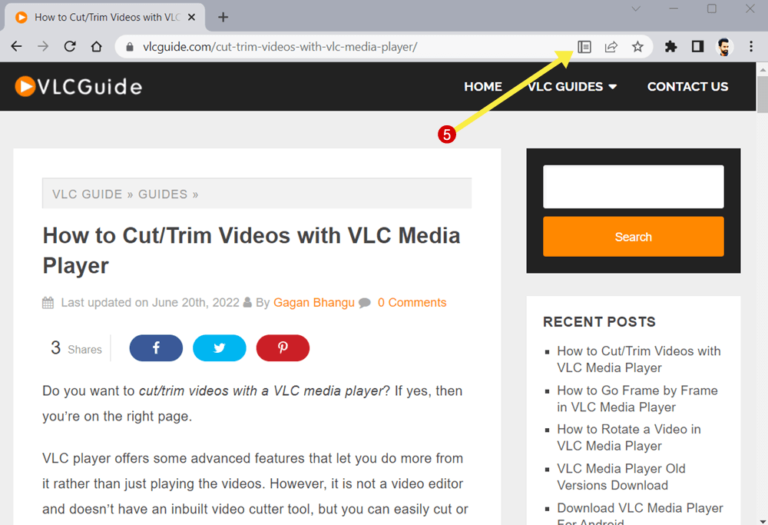
Task: Open GUIDES breadcrumb link
Action: pos(163,194)
